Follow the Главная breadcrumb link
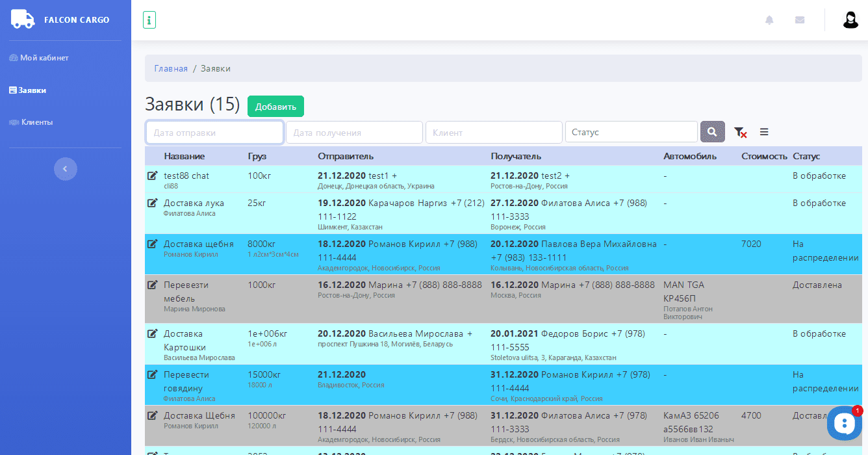Viewport: 868px width, 455px height. [x=171, y=68]
